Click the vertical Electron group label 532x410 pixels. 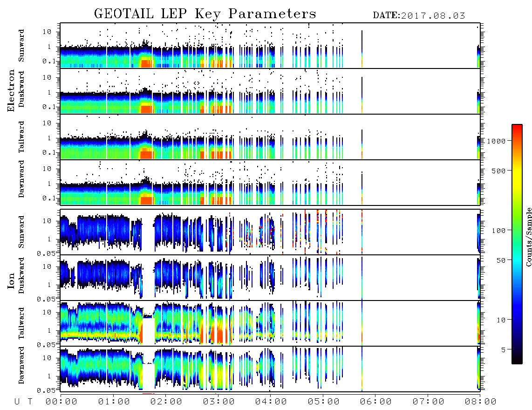(11, 90)
